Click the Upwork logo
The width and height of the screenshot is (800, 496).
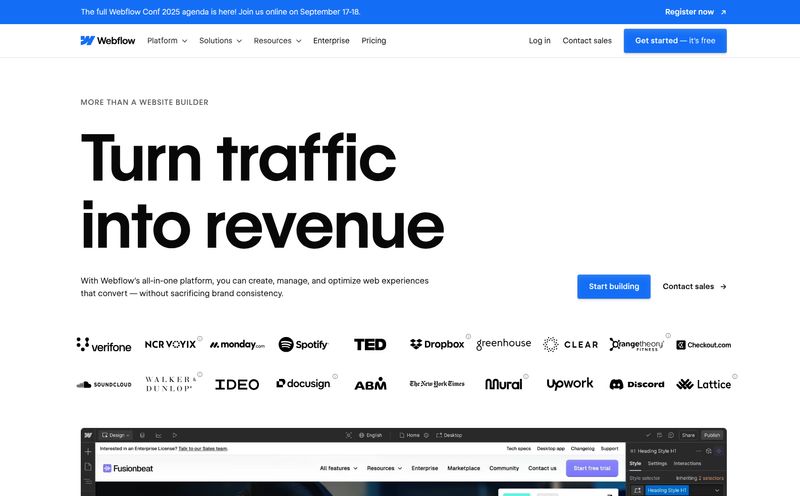(570, 384)
